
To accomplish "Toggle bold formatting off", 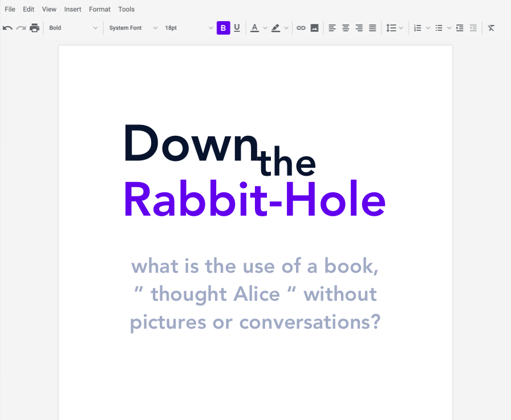I will pyautogui.click(x=223, y=27).
